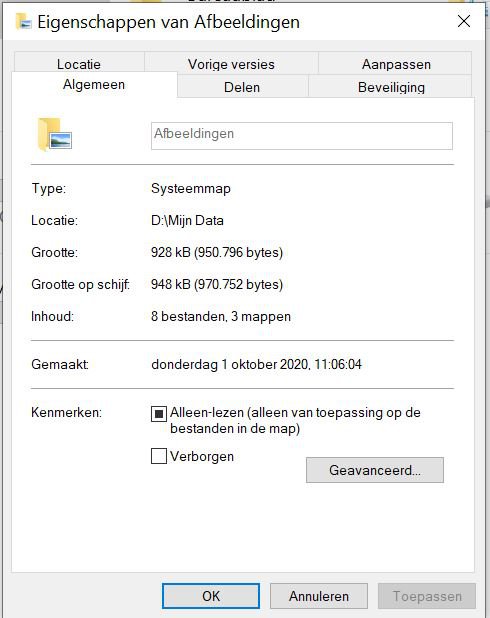Open the Beveiliging tab
Viewport: 490px width, 618px height.
tap(391, 87)
